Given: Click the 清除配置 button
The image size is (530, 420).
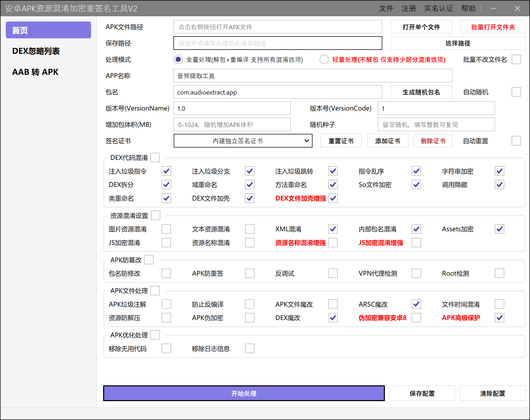Looking at the screenshot, I should point(492,393).
